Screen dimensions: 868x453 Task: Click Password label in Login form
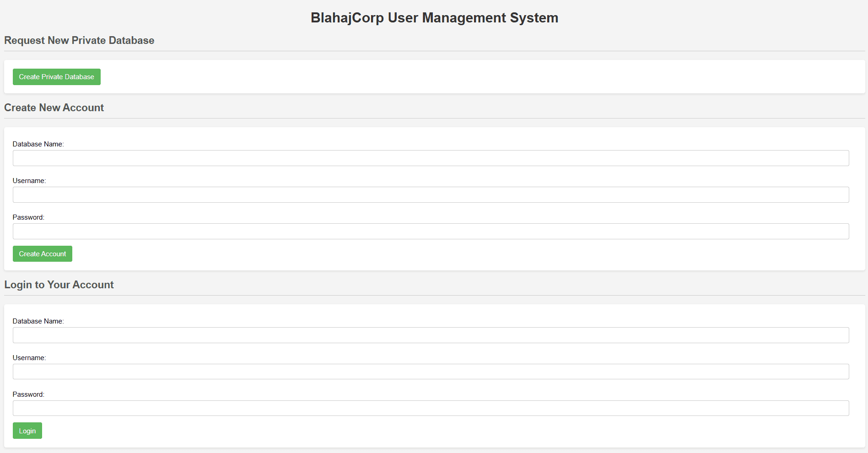point(28,394)
